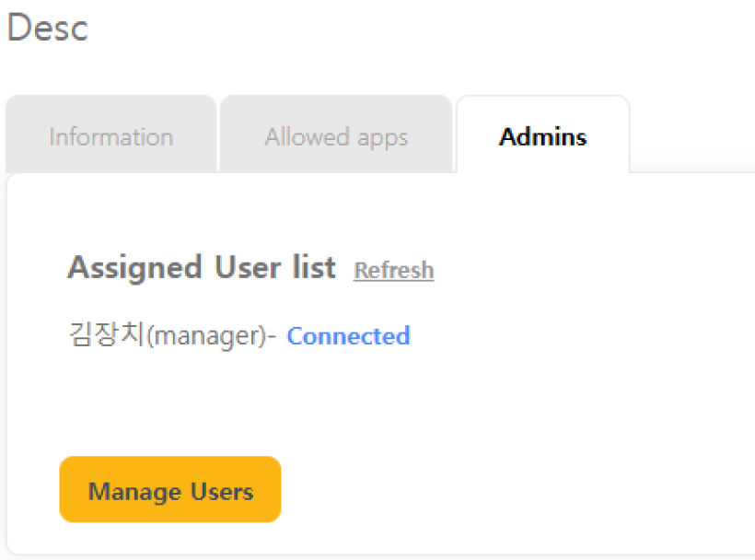The height and width of the screenshot is (560, 755).
Task: Show allowed applications tab contents
Action: [336, 137]
